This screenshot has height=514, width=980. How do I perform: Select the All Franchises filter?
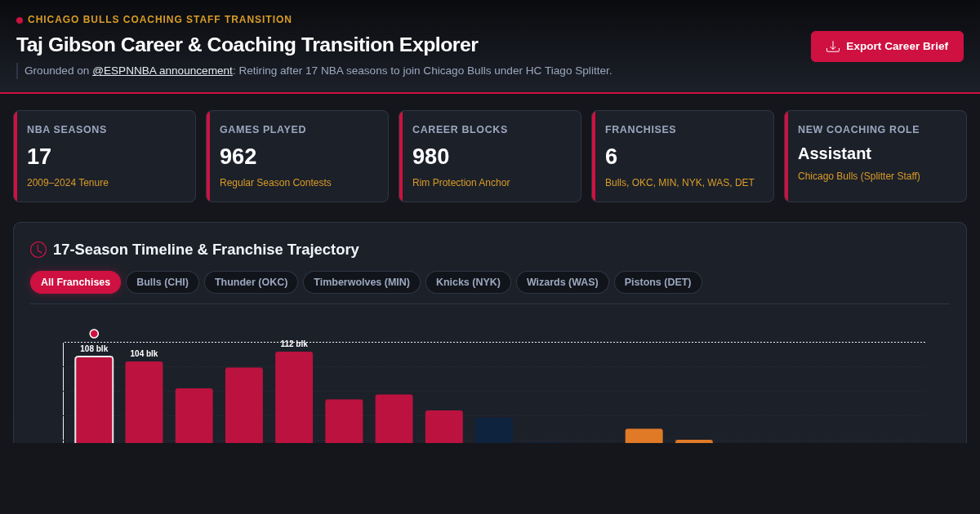coord(75,282)
